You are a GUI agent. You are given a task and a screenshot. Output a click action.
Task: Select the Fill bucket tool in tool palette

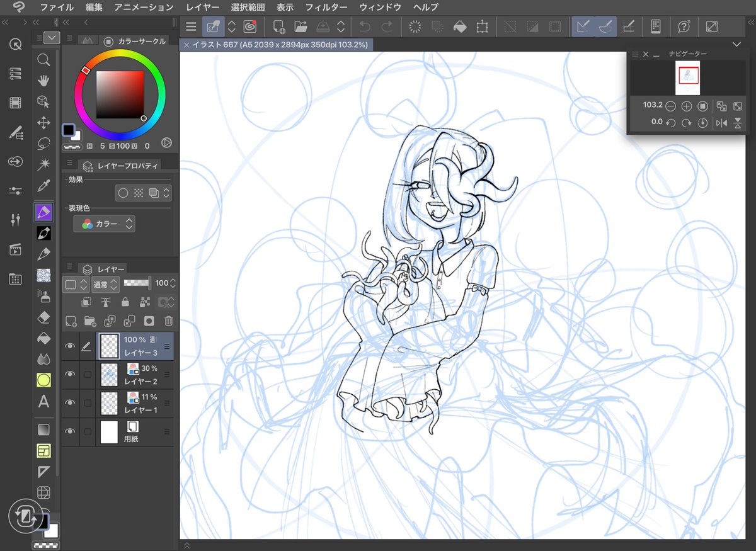click(x=43, y=338)
